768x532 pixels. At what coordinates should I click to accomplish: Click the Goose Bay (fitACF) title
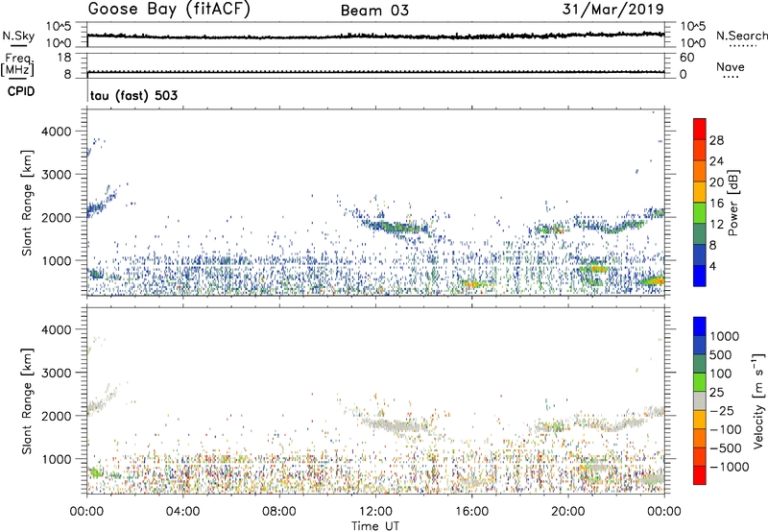click(169, 10)
